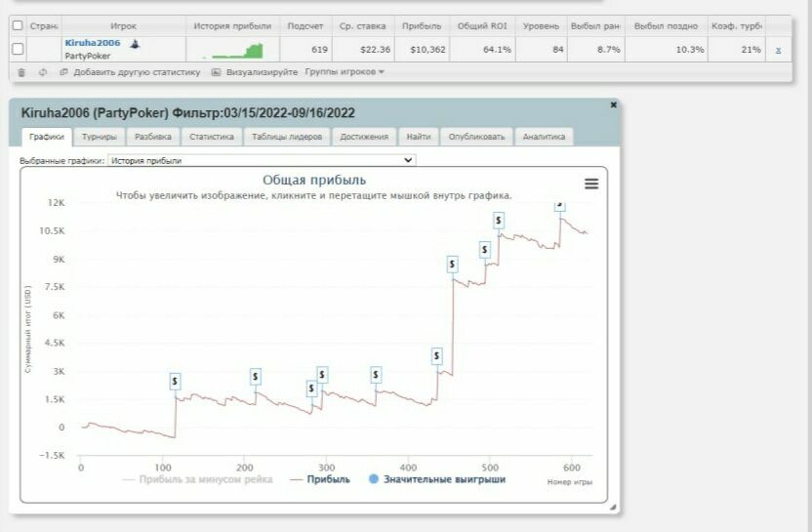Click the Kiruha2006 player name link
Viewport: 812px width, 532px height.
(x=93, y=43)
